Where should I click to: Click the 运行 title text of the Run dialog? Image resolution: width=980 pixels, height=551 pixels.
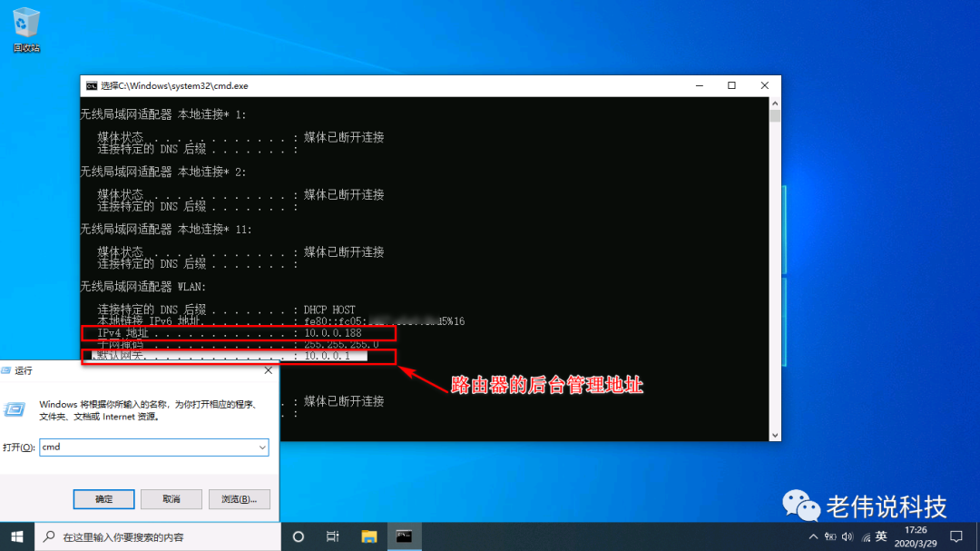tap(23, 371)
